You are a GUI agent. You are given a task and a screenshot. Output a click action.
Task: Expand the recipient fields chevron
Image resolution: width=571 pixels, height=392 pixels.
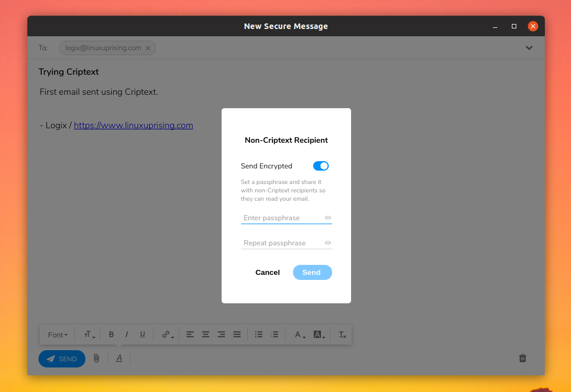pyautogui.click(x=529, y=48)
